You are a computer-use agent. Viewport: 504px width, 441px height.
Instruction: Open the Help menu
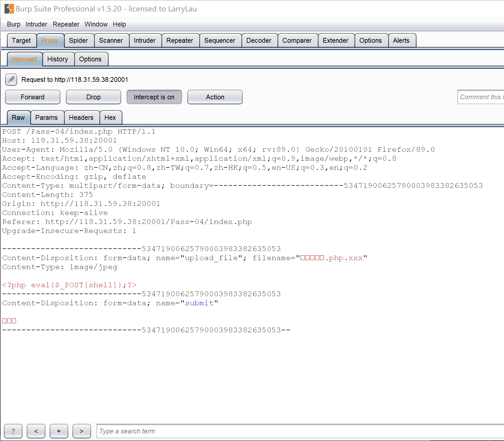pyautogui.click(x=119, y=24)
